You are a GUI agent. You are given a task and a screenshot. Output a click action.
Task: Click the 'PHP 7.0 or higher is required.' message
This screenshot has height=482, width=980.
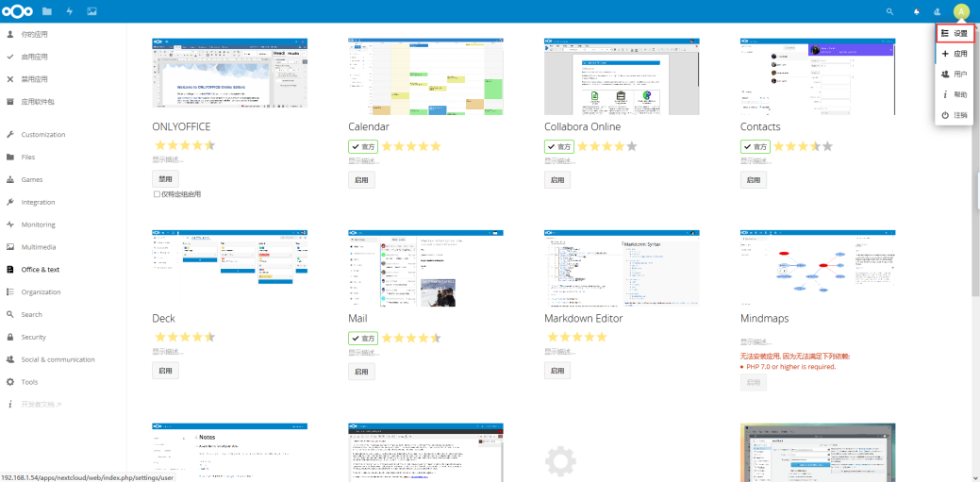[790, 366]
